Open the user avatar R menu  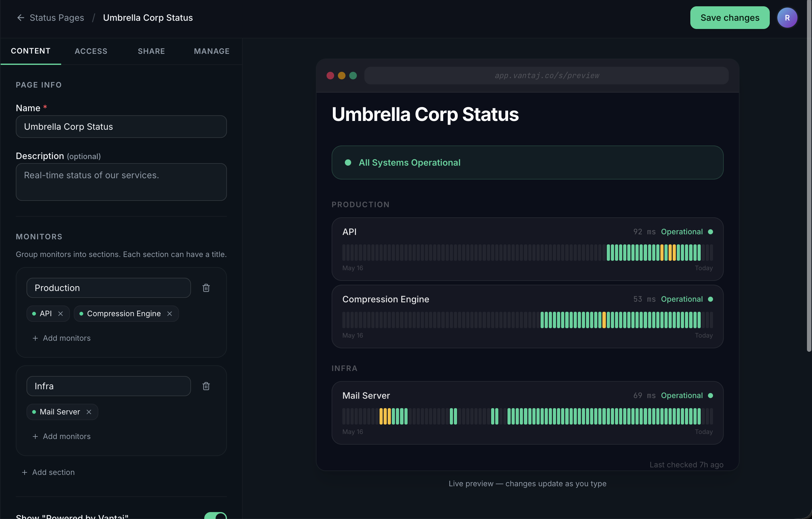787,18
